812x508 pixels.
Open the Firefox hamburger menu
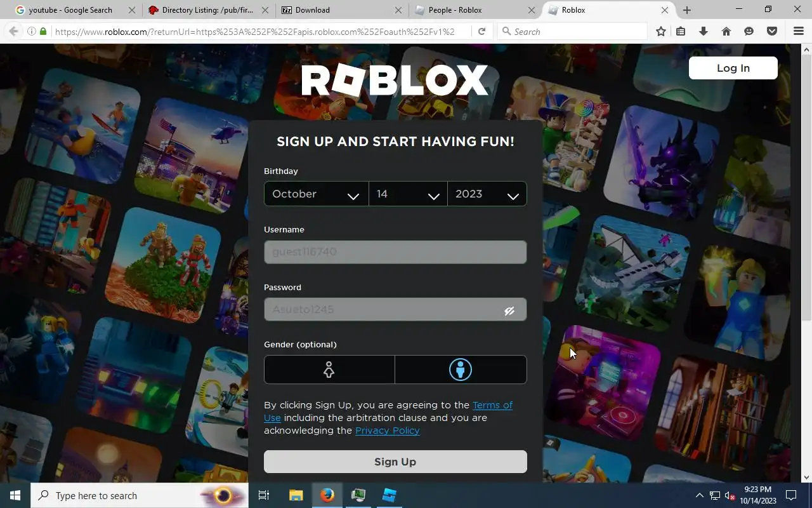tap(799, 31)
